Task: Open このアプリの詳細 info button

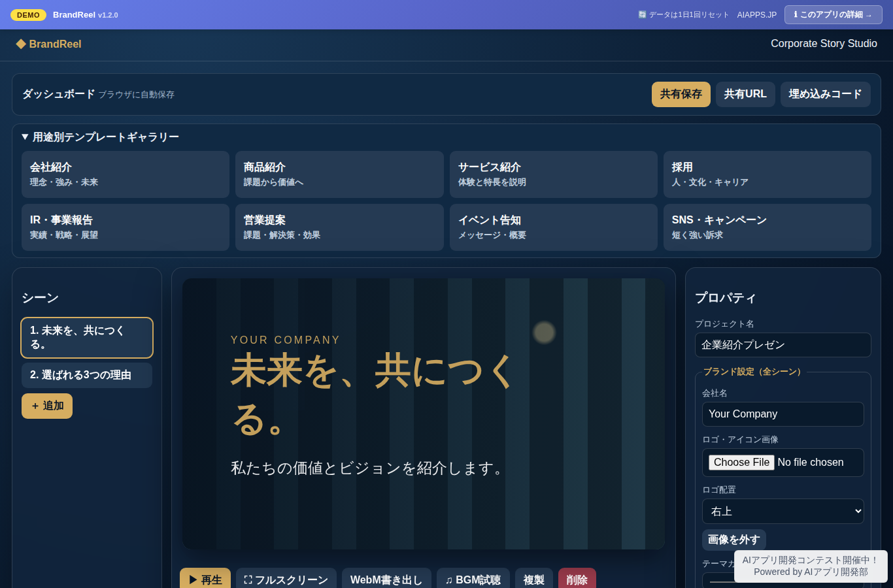Action: 833,14
